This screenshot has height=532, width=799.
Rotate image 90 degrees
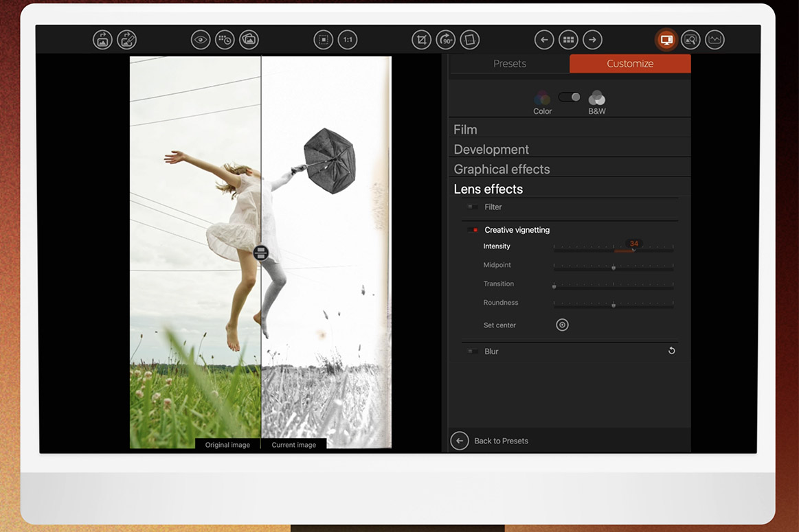point(445,40)
